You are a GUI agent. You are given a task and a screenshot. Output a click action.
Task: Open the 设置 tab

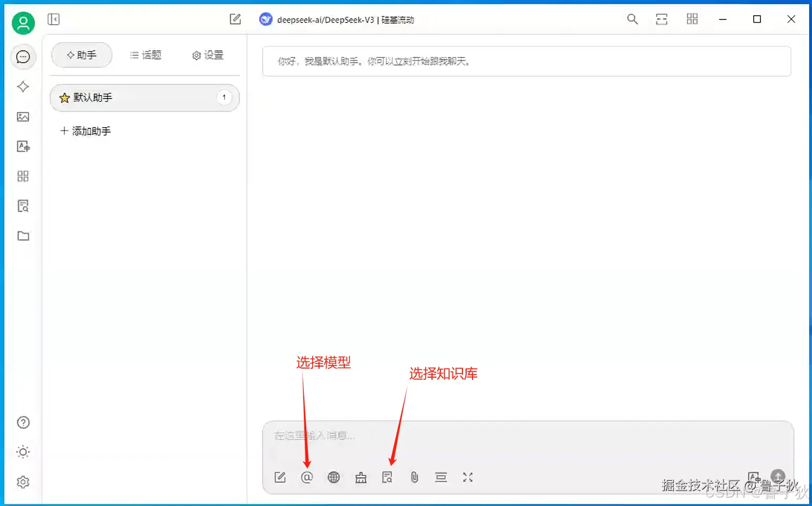tap(208, 55)
